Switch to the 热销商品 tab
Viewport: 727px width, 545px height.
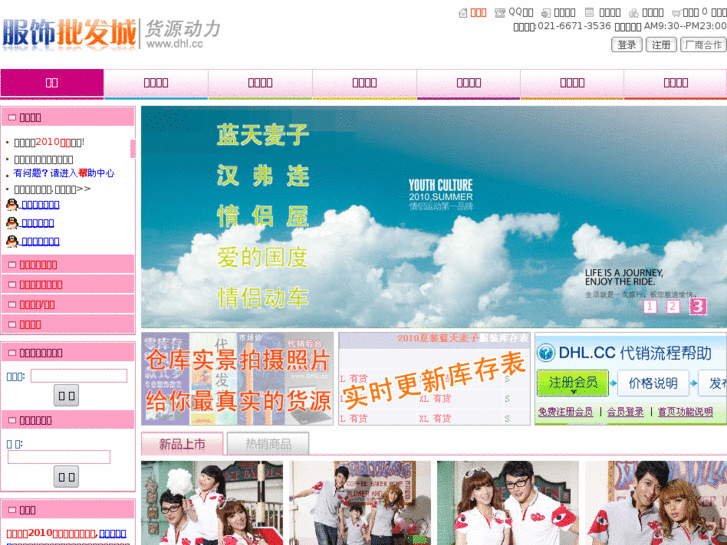[x=268, y=444]
